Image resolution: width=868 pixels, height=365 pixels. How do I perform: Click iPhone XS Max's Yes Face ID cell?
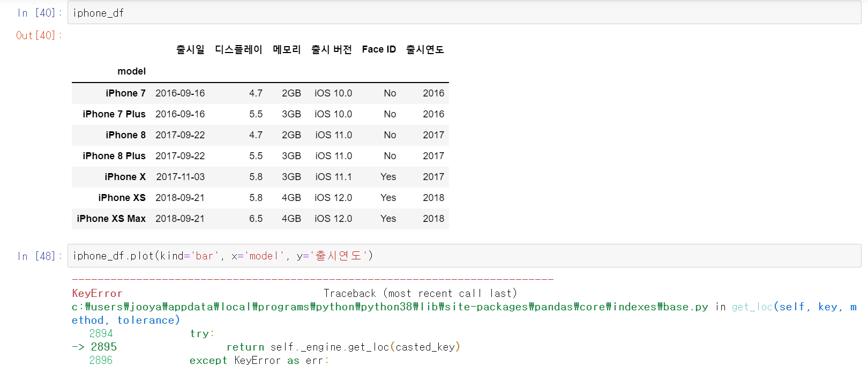[388, 219]
